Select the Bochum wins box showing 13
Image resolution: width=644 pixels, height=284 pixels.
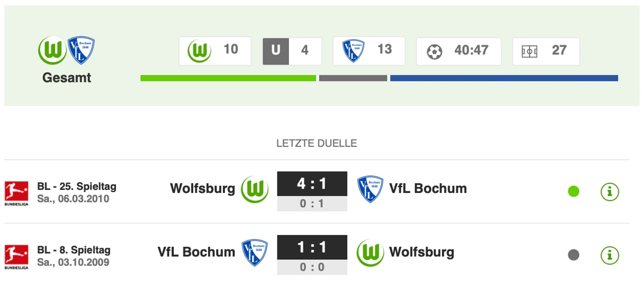(x=369, y=51)
